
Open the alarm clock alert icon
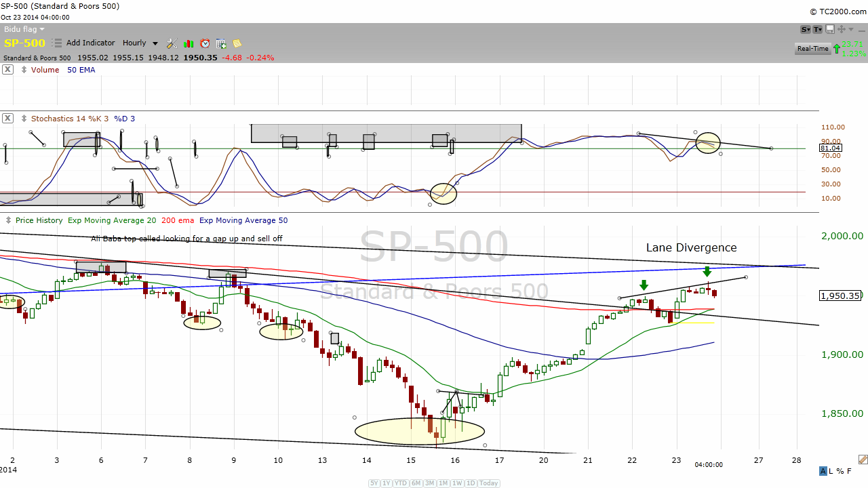click(205, 43)
